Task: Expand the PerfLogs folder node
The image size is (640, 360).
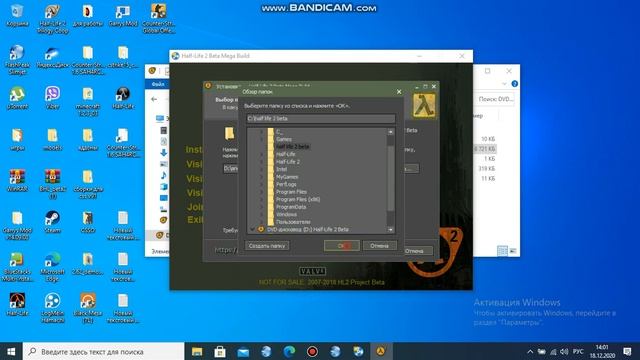Action: [262, 184]
